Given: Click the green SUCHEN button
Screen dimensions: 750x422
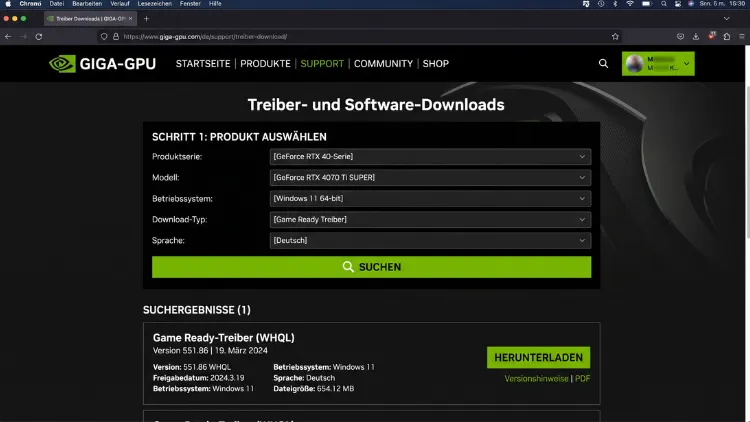Looking at the screenshot, I should click(371, 267).
